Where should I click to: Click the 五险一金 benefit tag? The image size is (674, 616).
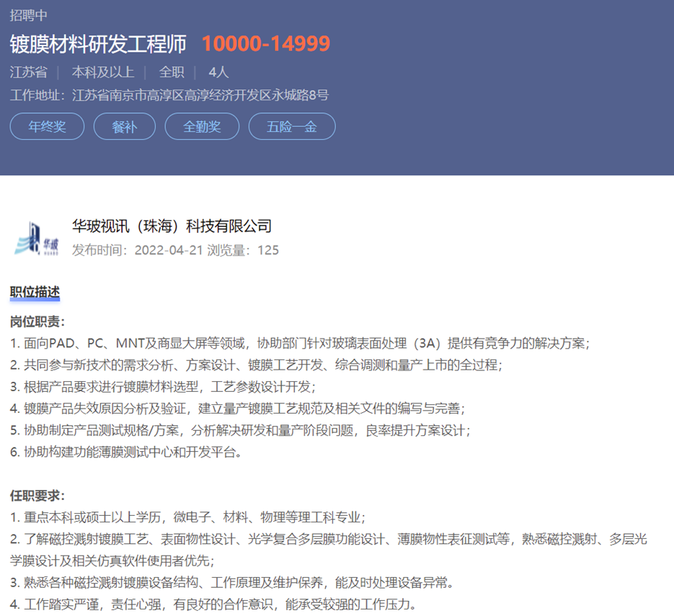(x=292, y=126)
